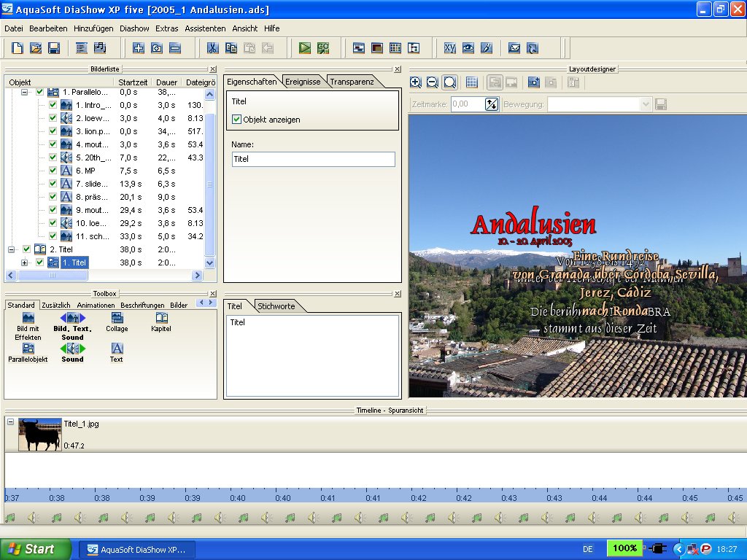Open the Diashow menu

134,28
